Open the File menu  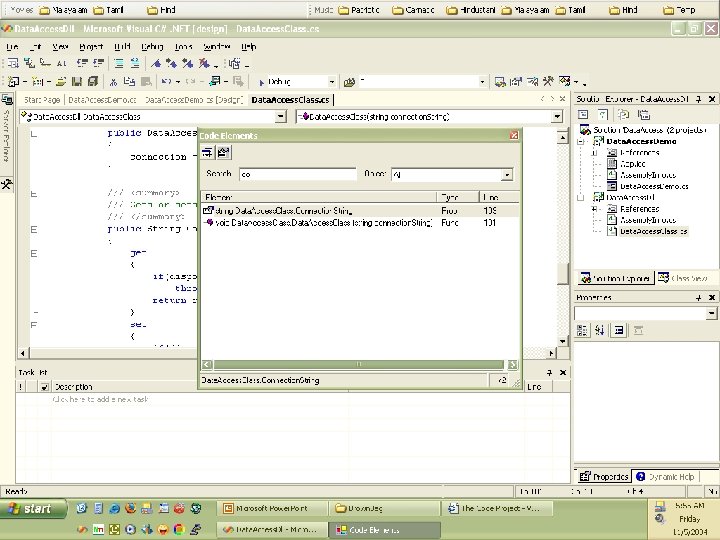coord(12,46)
